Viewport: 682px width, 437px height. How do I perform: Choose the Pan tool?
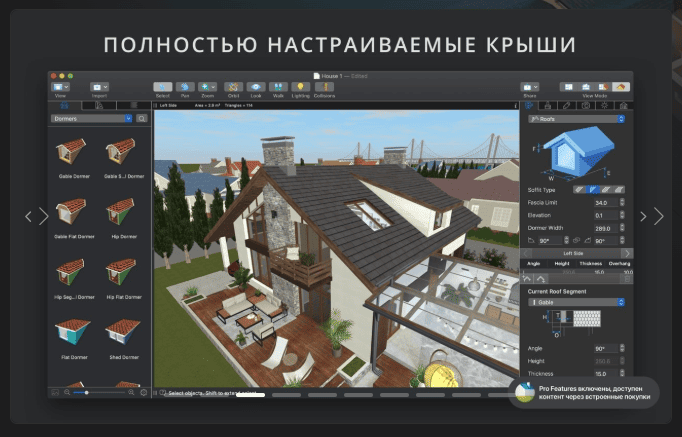click(185, 87)
